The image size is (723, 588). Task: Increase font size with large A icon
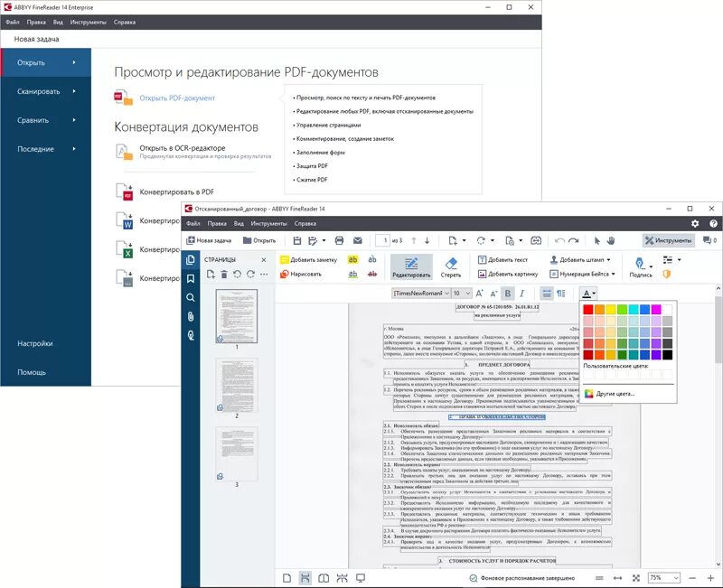(480, 294)
